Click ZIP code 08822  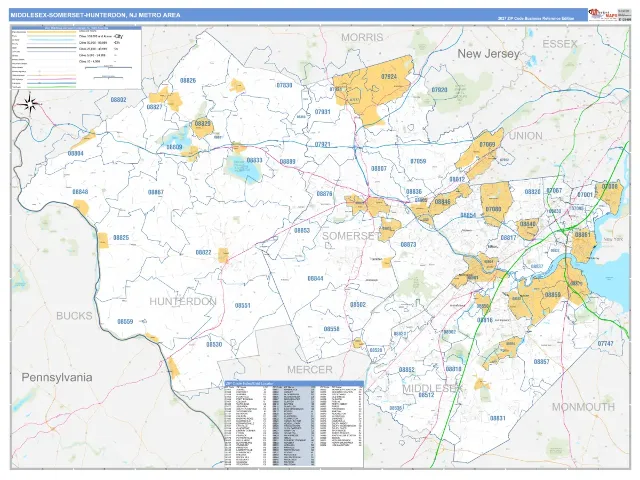[x=203, y=253]
